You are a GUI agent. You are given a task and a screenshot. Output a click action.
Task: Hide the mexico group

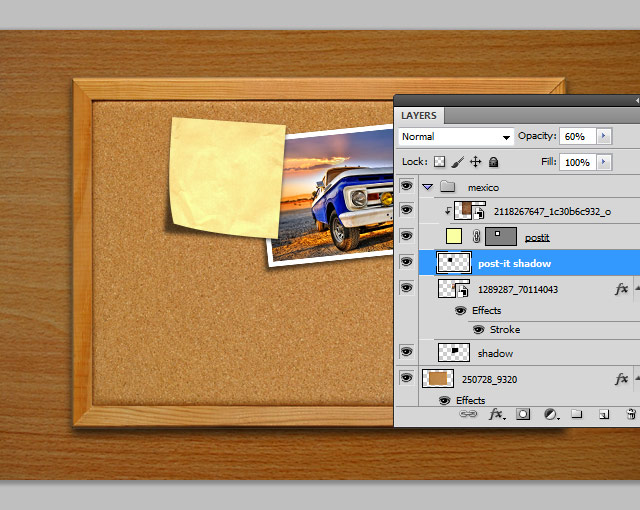point(406,187)
